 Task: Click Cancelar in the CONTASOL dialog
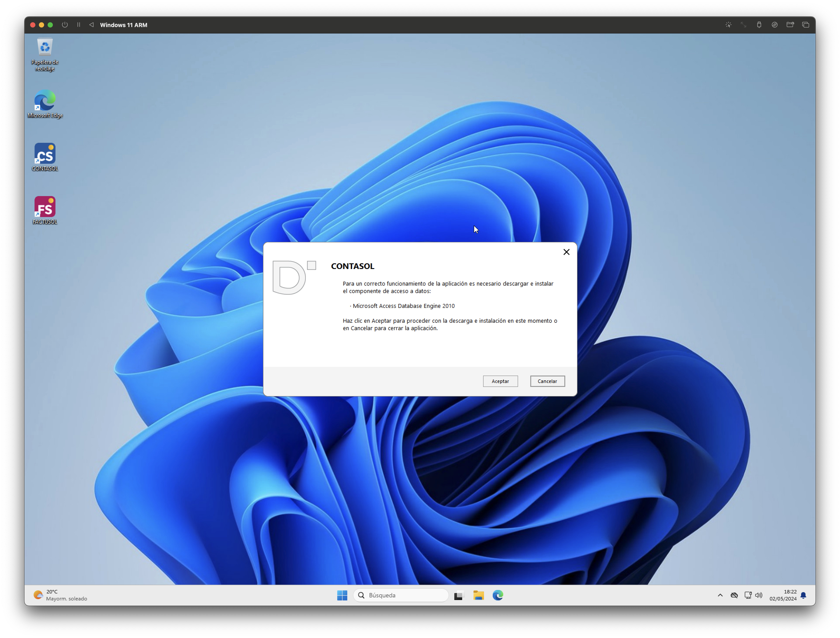[547, 381]
